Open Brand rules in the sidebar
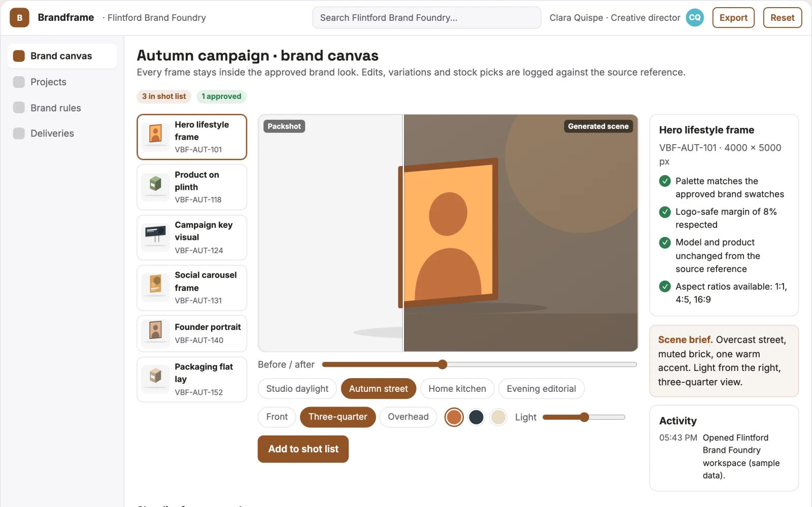812x507 pixels. click(62, 108)
